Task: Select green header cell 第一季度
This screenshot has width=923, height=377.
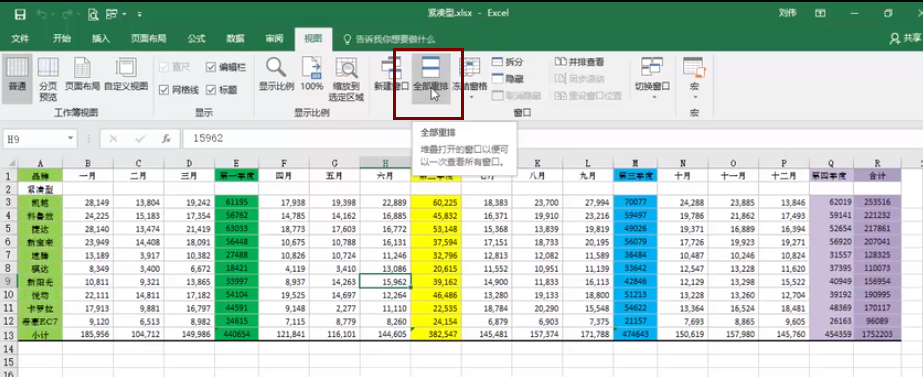Action: tap(236, 175)
